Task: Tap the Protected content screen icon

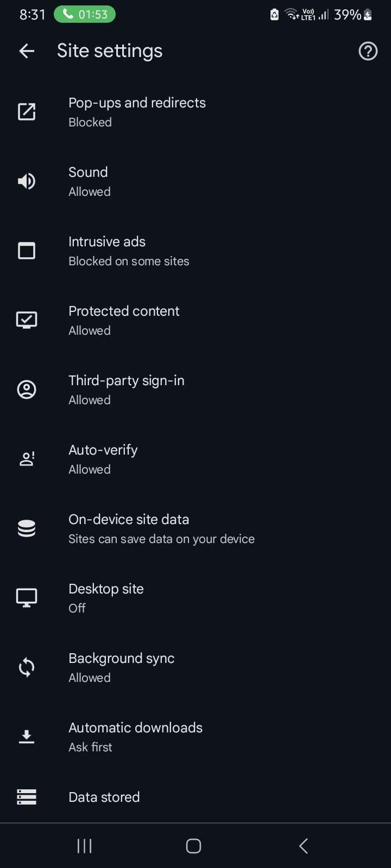Action: [x=27, y=320]
